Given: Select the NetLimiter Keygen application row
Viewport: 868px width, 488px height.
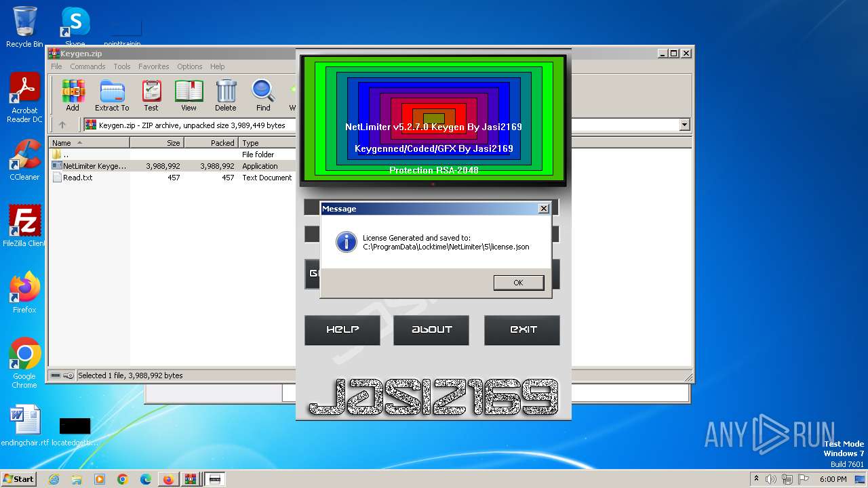Looking at the screenshot, I should pyautogui.click(x=172, y=166).
